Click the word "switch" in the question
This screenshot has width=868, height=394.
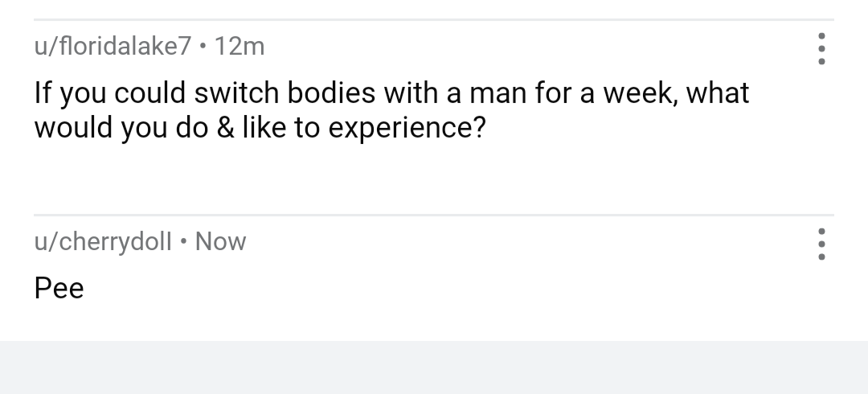[x=236, y=93]
